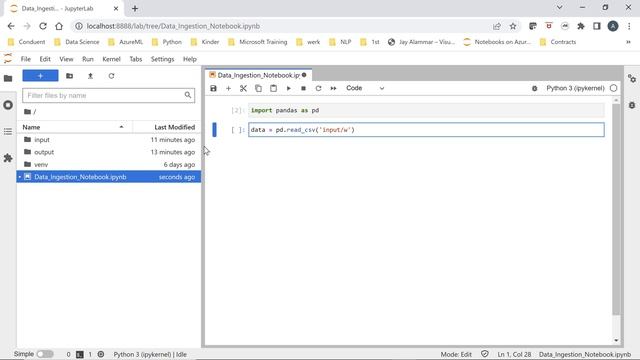
Task: Sort files by Last Modified column
Action: (x=167, y=127)
